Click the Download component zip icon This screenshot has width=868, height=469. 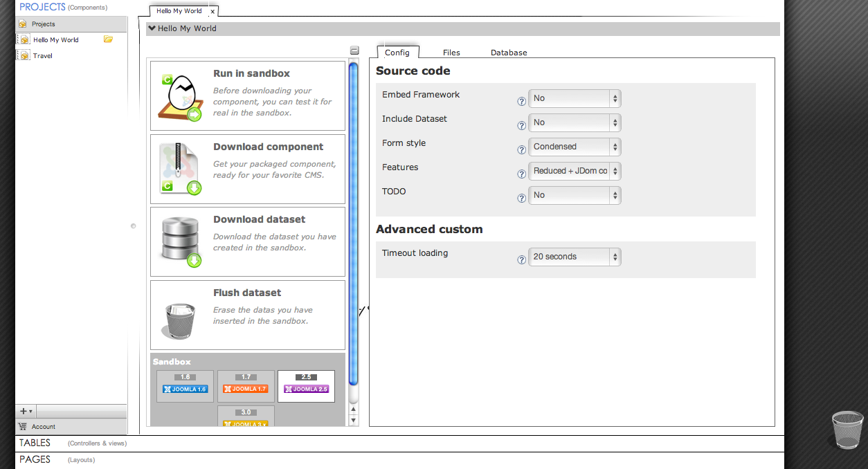click(x=180, y=169)
